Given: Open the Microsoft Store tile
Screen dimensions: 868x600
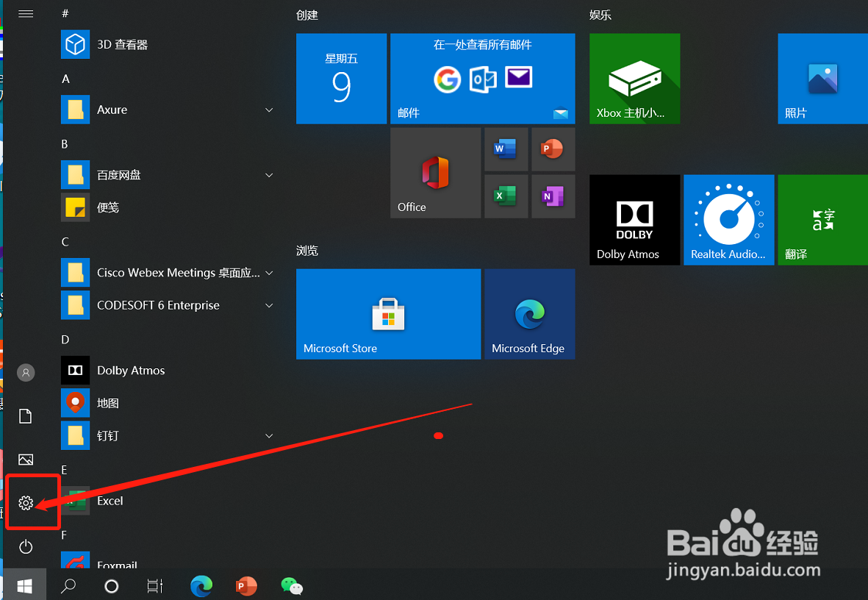Looking at the screenshot, I should (388, 314).
